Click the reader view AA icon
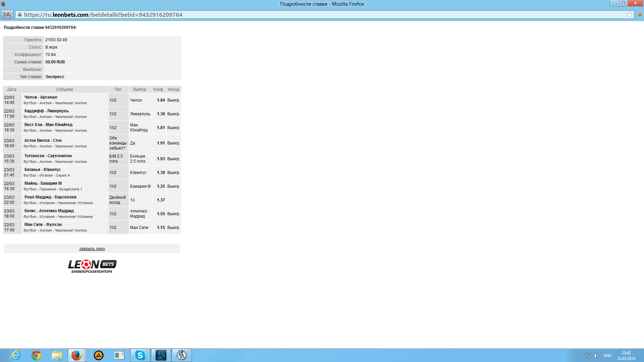The image size is (644, 362). pos(7,14)
